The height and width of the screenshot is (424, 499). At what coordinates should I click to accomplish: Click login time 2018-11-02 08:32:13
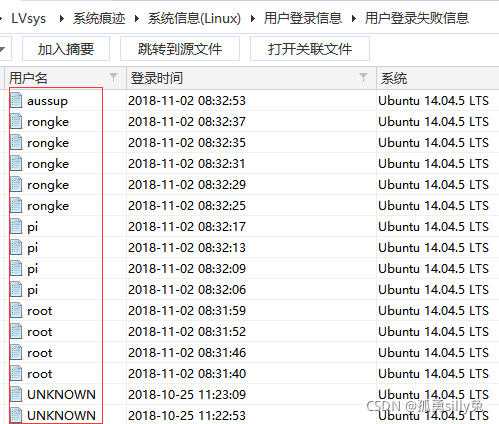click(x=187, y=248)
